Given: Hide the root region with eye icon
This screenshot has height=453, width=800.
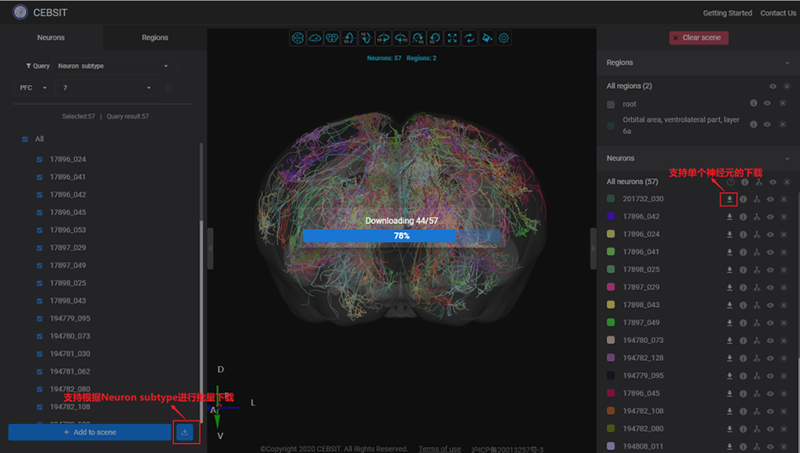Looking at the screenshot, I should coord(768,104).
